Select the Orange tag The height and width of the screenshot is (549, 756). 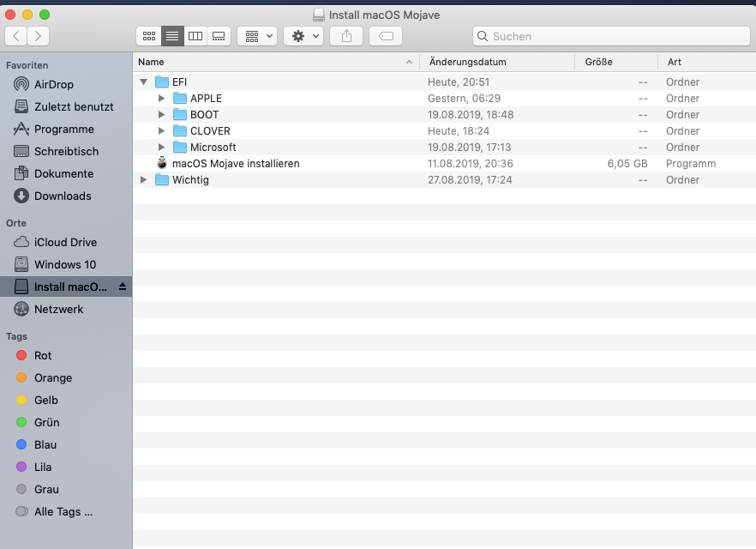point(66,377)
